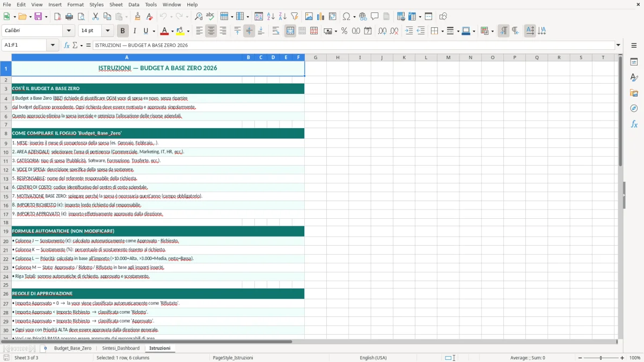The height and width of the screenshot is (362, 644).
Task: Switch to Sintesi_Dashboard sheet tab
Action: (121, 348)
